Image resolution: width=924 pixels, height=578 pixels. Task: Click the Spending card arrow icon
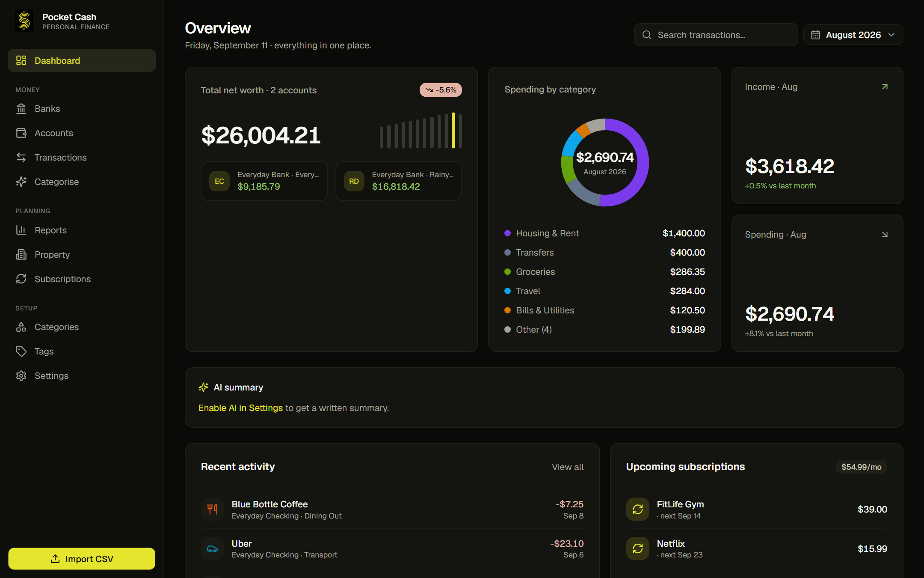tap(885, 235)
